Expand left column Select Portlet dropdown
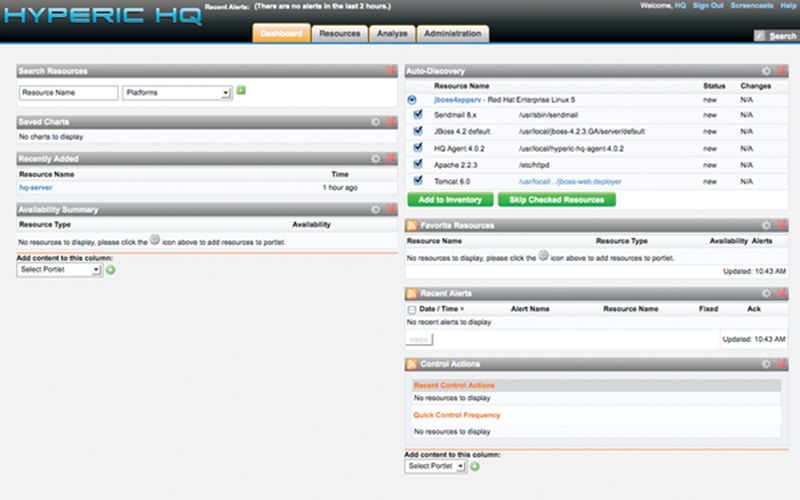The width and height of the screenshot is (800, 500). pyautogui.click(x=60, y=270)
